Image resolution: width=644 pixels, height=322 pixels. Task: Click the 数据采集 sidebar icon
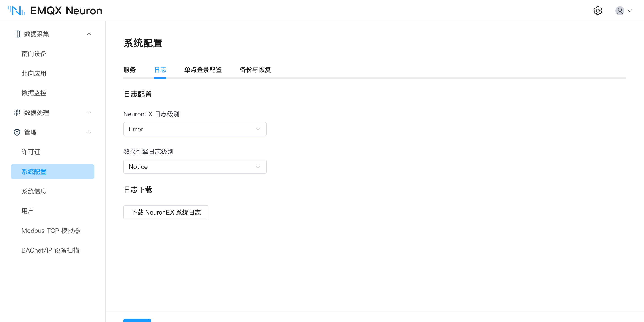click(17, 34)
